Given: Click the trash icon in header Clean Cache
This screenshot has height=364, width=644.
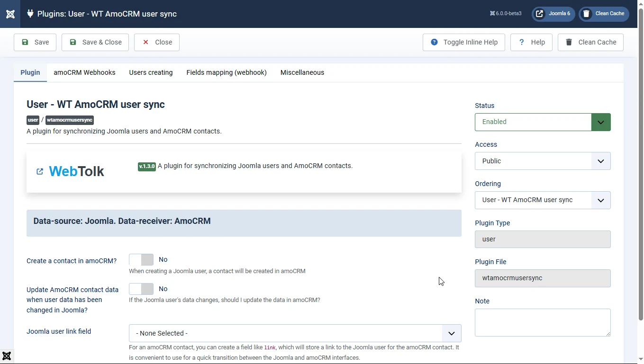Looking at the screenshot, I should (x=586, y=14).
